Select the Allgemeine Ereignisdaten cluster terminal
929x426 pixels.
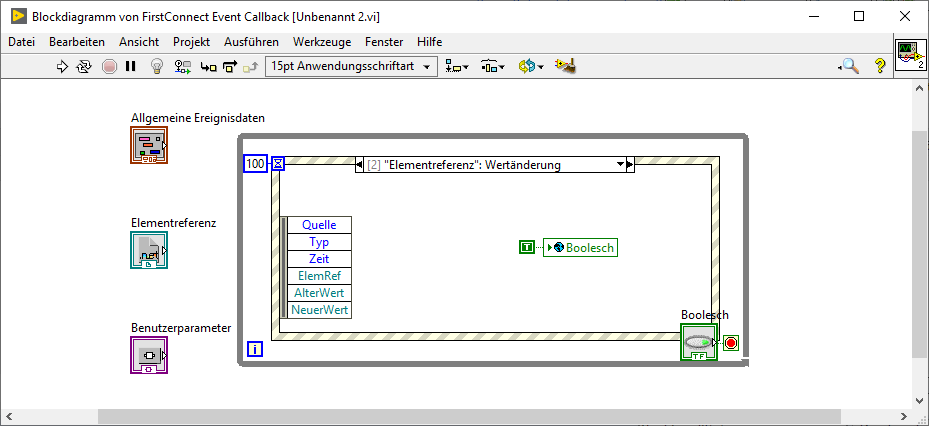tap(149, 145)
